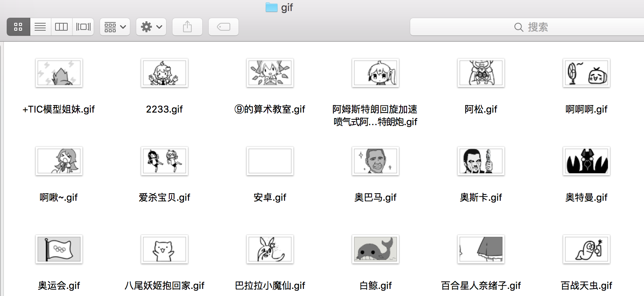Click the Edit Tags toolbar button
Image resolution: width=644 pixels, height=296 pixels.
pos(224,27)
